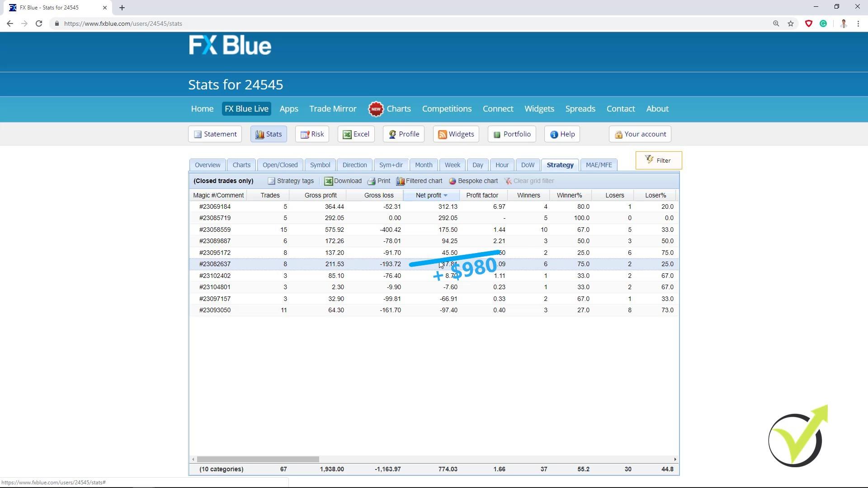Click the green Grammarly extension icon
Image resolution: width=868 pixels, height=488 pixels.
point(823,23)
